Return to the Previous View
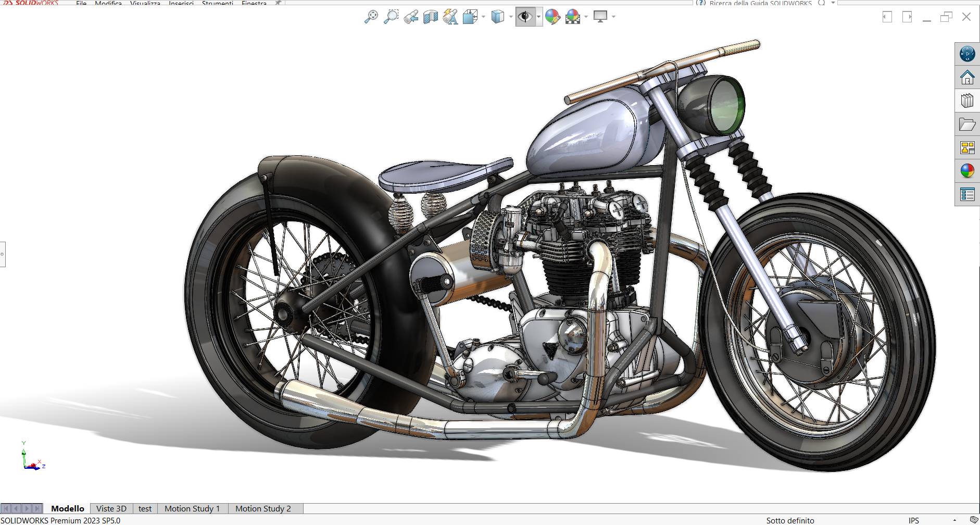 pos(411,17)
